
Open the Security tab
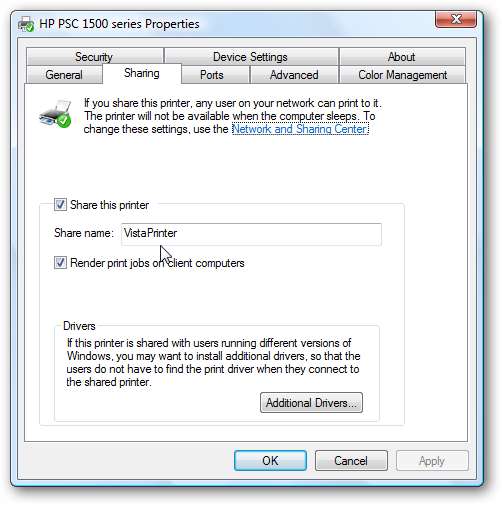coord(94,57)
